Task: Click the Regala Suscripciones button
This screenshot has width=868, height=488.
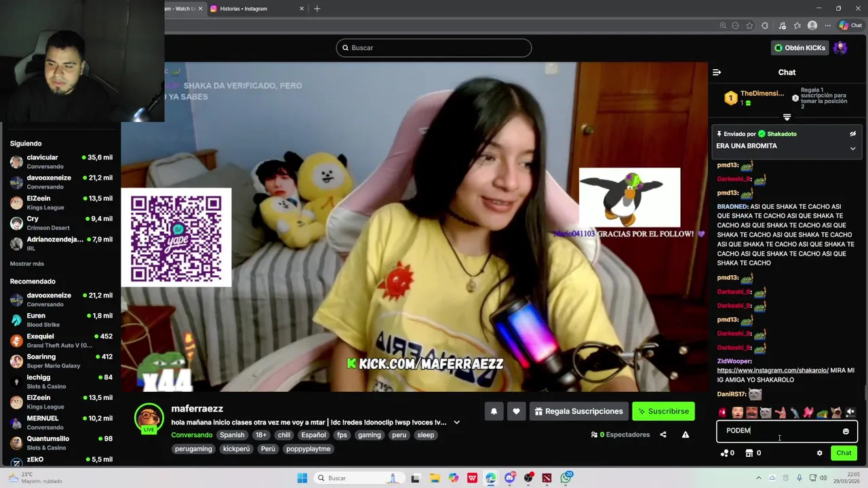Action: pyautogui.click(x=578, y=411)
